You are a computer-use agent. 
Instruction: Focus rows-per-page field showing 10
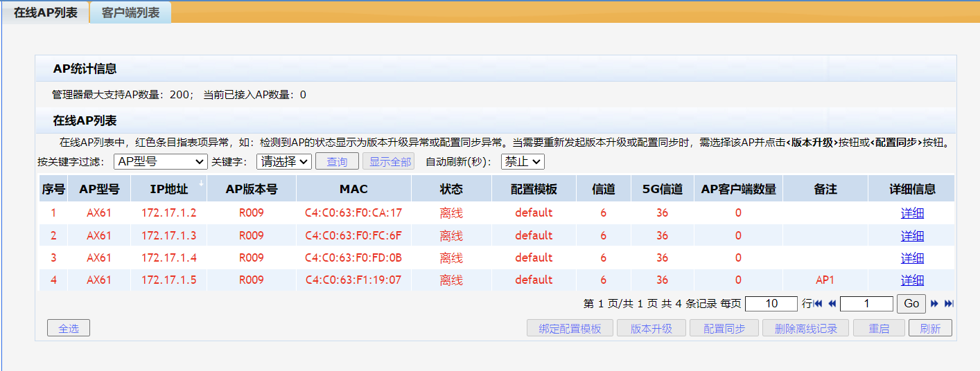coord(771,304)
